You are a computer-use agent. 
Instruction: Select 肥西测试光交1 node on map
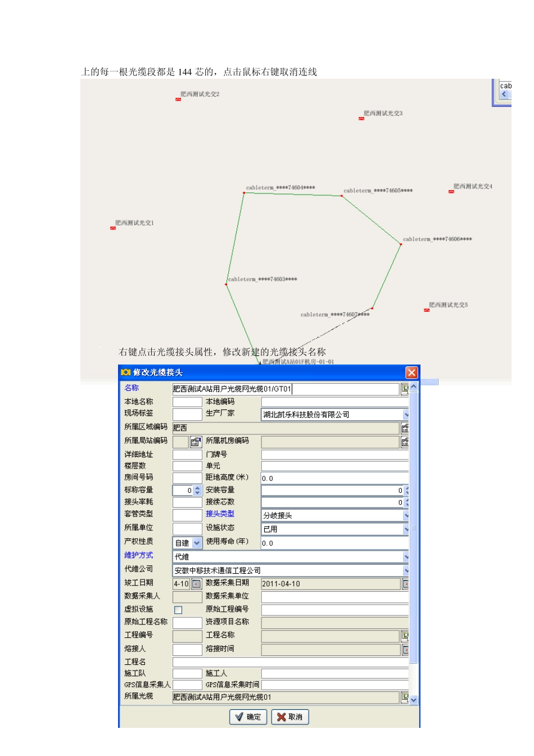113,228
